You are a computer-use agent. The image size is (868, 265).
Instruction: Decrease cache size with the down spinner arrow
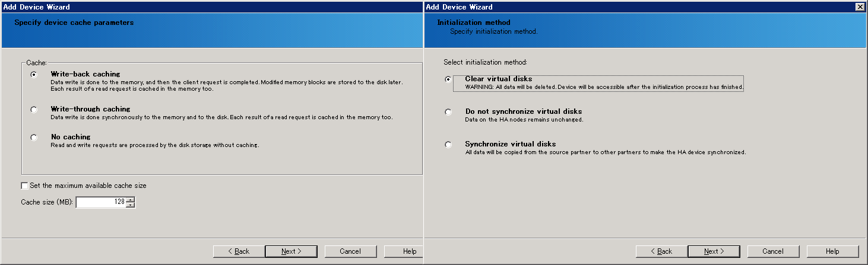tap(131, 205)
